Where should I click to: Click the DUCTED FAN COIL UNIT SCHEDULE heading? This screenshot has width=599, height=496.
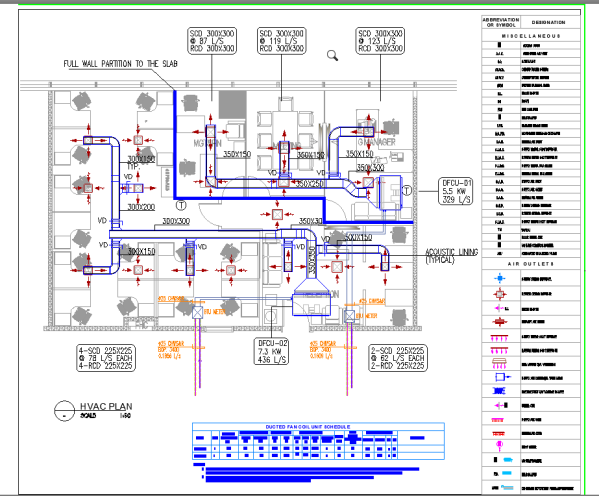(308, 426)
